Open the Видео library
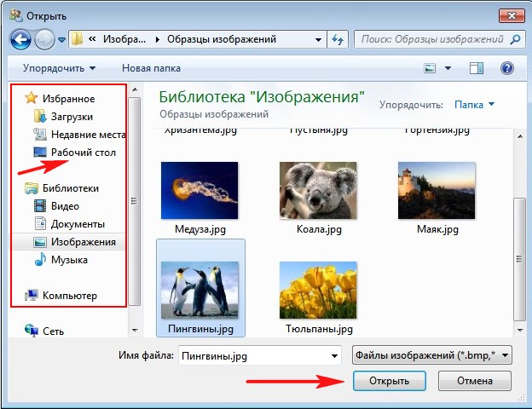Screen dimensions: 532x409 coord(65,206)
